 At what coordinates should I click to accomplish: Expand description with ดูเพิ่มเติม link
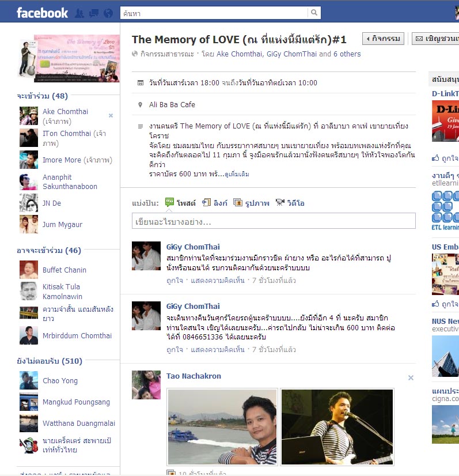point(237,174)
